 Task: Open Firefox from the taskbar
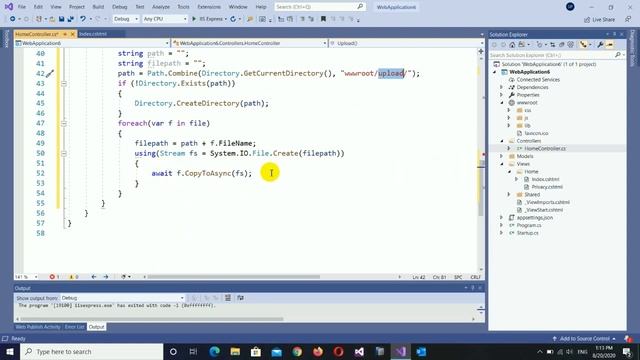point(318,351)
